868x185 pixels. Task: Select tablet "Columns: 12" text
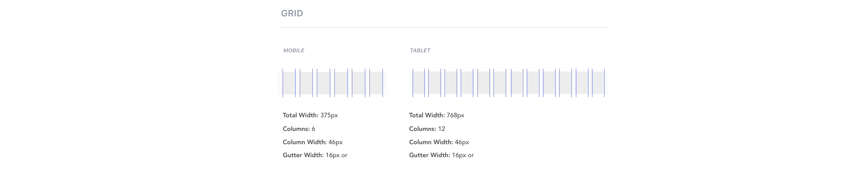pos(427,129)
